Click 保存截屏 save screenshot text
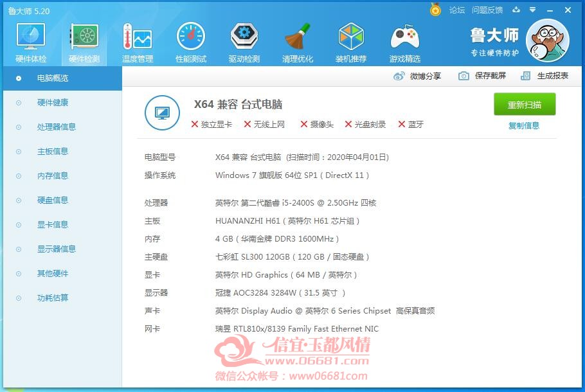The image size is (585, 392). point(491,76)
